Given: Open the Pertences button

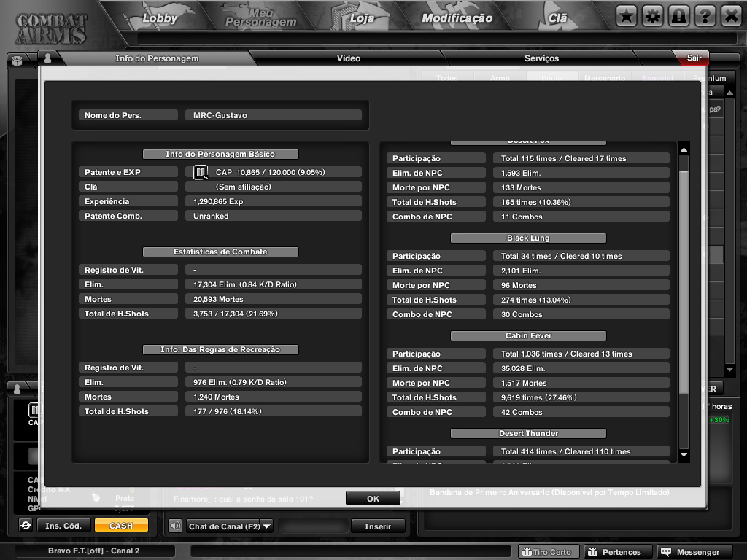Looking at the screenshot, I should pyautogui.click(x=616, y=552).
